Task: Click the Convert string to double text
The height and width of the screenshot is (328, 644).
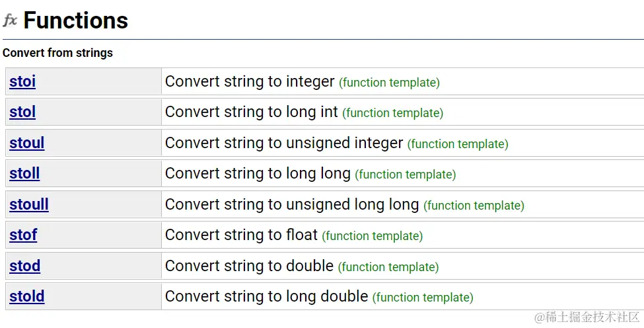Action: pyautogui.click(x=249, y=266)
